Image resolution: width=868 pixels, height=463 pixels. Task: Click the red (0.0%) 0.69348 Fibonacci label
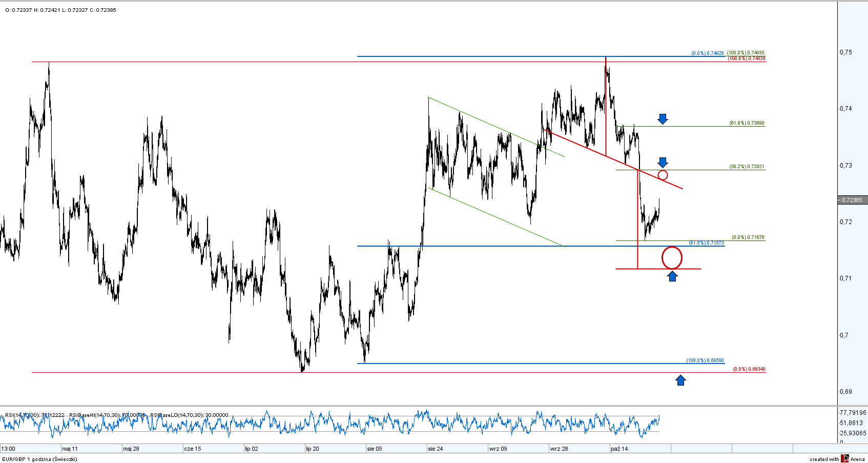pyautogui.click(x=749, y=369)
